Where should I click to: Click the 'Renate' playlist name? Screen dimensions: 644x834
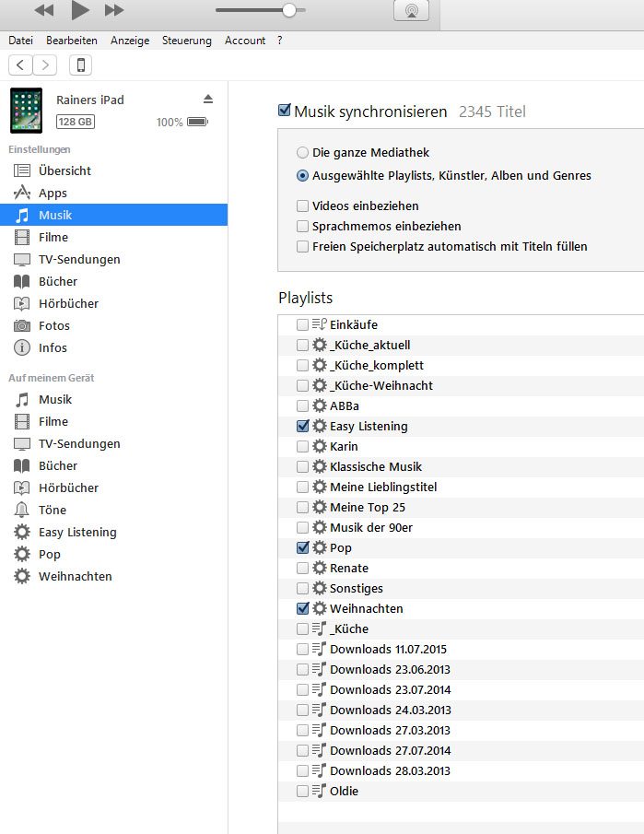click(349, 568)
